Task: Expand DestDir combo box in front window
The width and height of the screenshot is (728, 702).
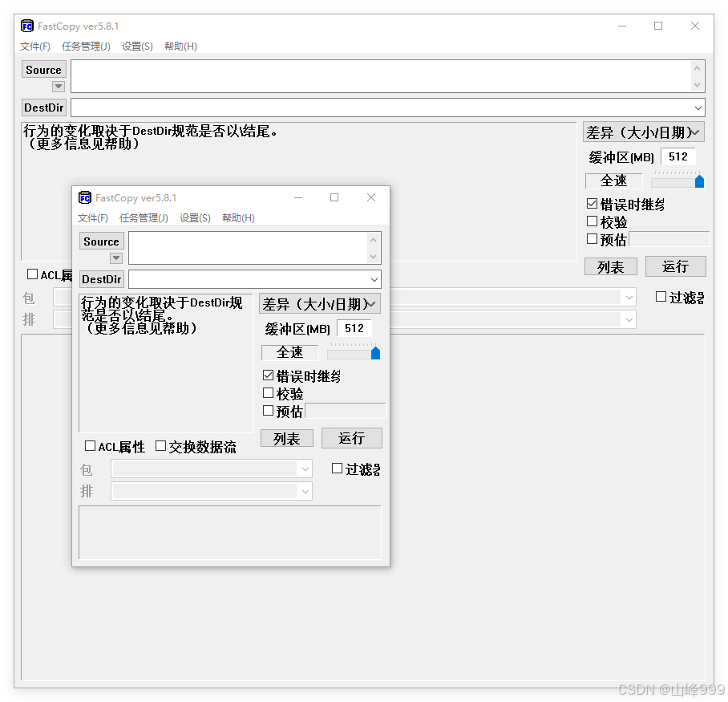Action: (x=374, y=280)
